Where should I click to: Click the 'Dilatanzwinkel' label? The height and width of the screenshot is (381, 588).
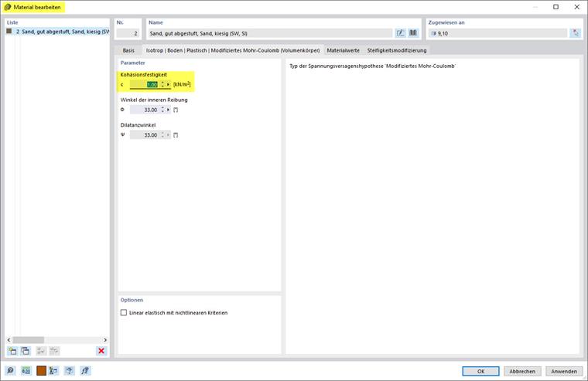138,124
